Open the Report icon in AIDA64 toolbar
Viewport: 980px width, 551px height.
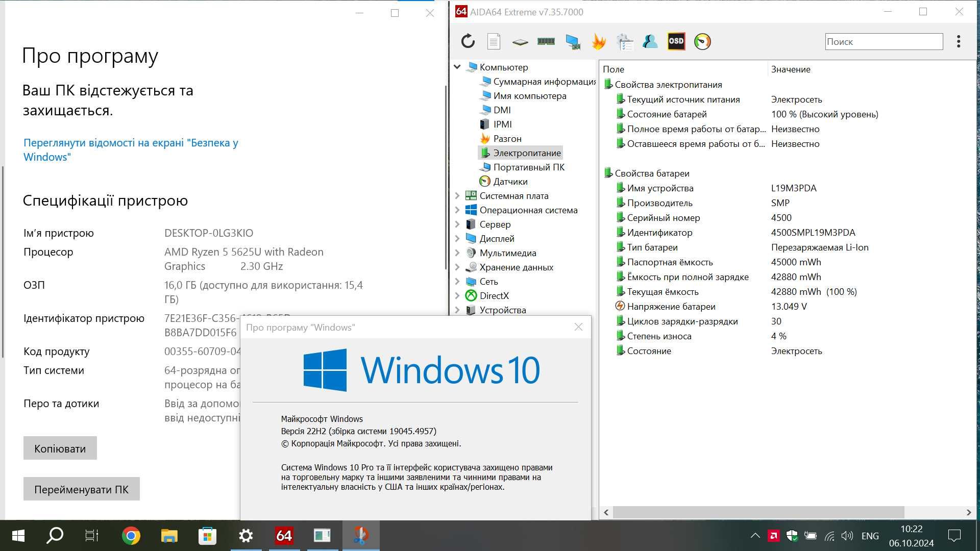point(494,41)
